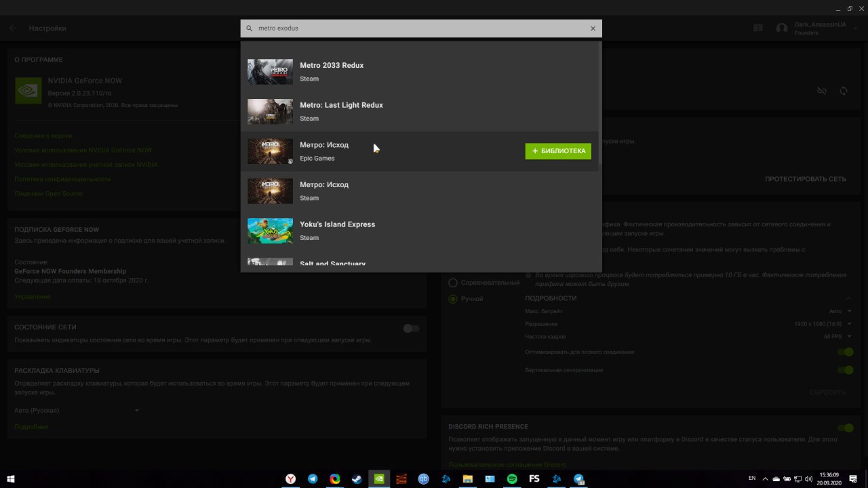Click the Metro: Last Light Redux cover thumbnail

tap(270, 112)
